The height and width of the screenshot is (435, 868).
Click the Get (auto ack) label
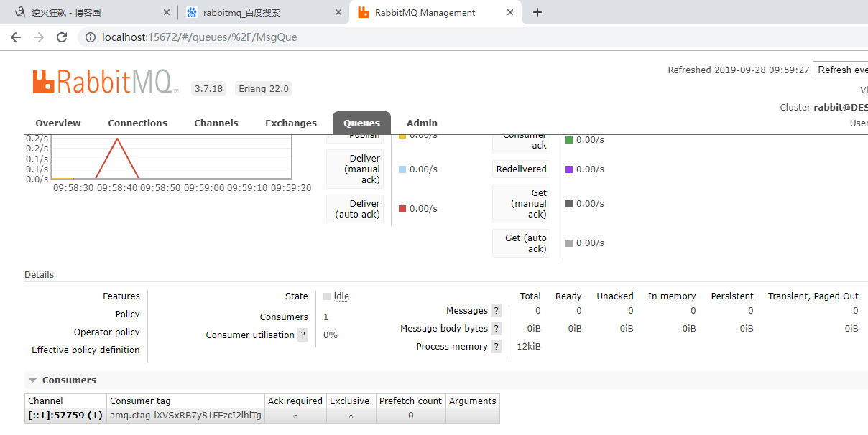(x=521, y=243)
